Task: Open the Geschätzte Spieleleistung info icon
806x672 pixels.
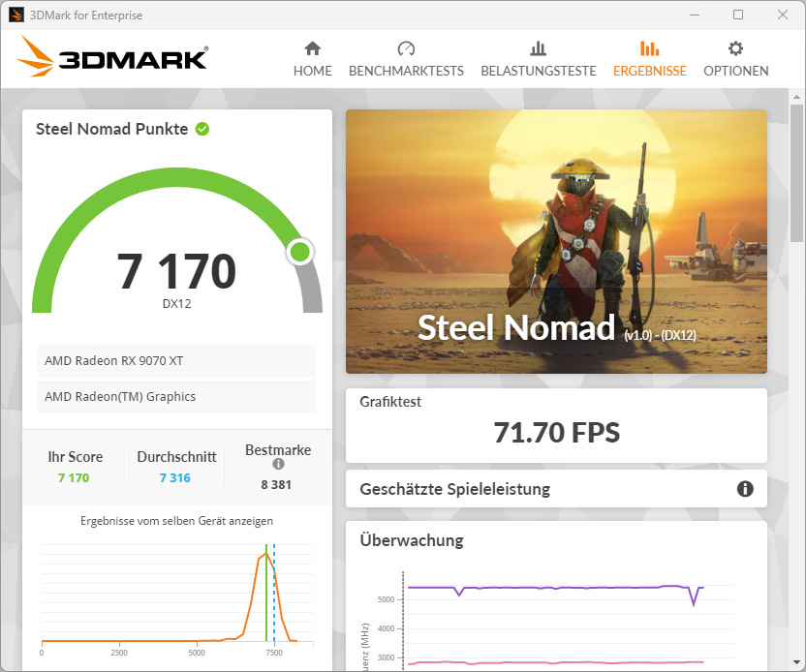Action: pos(745,489)
